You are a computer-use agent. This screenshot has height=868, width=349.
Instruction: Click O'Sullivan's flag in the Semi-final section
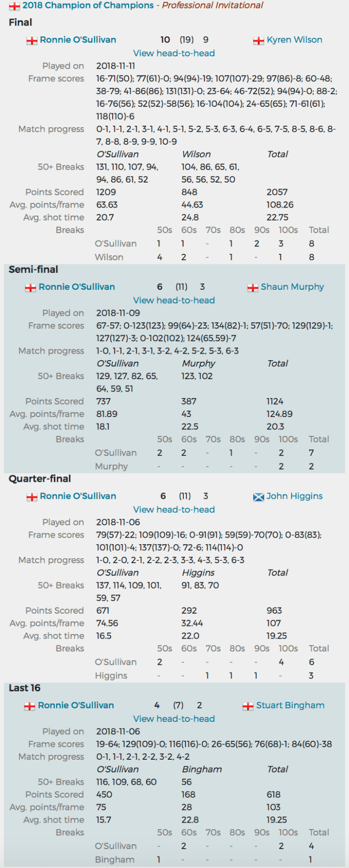coord(30,287)
